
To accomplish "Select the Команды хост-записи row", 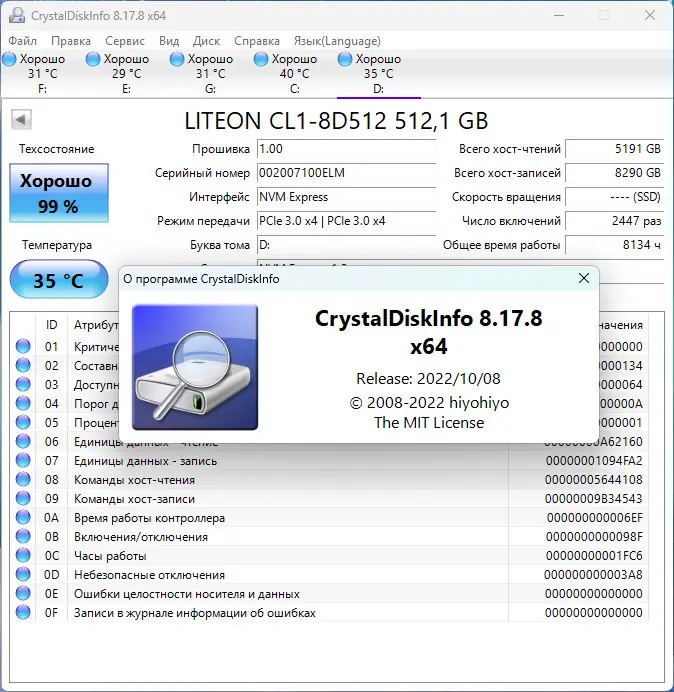I will [329, 499].
